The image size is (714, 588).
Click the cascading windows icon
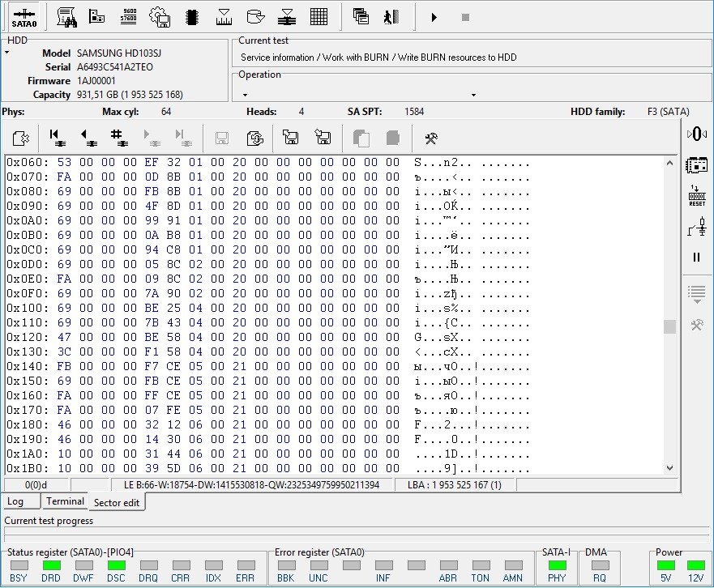click(361, 17)
